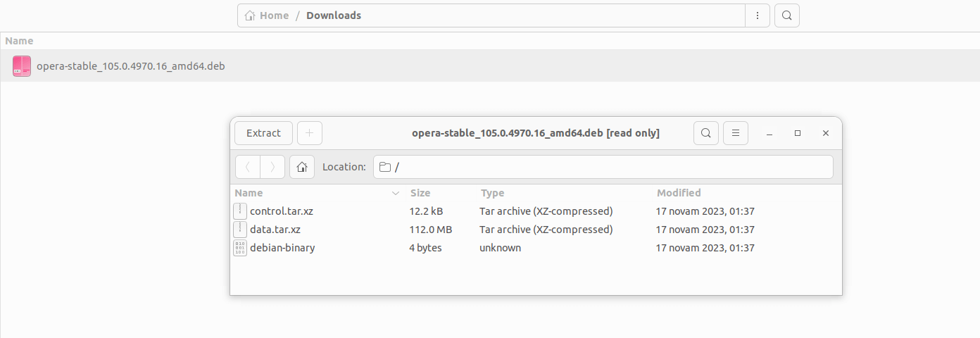This screenshot has height=338, width=980.
Task: Select the opera-stable deb file in Downloads
Action: coord(130,66)
